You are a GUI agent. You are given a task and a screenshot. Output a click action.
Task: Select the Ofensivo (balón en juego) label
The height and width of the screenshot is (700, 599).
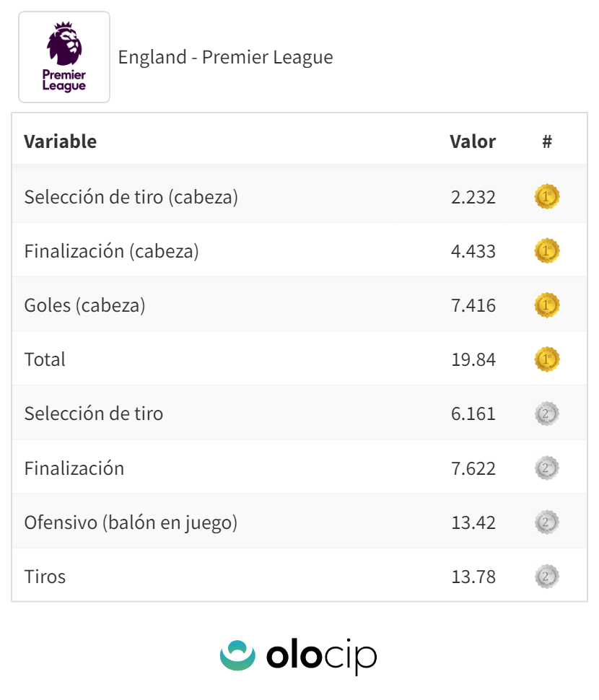[x=131, y=522]
